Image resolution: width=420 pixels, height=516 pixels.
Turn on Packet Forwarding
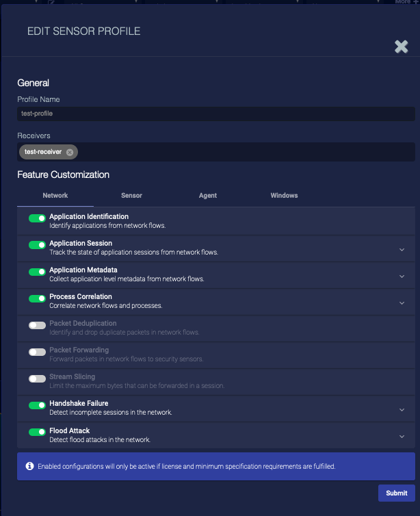click(37, 352)
